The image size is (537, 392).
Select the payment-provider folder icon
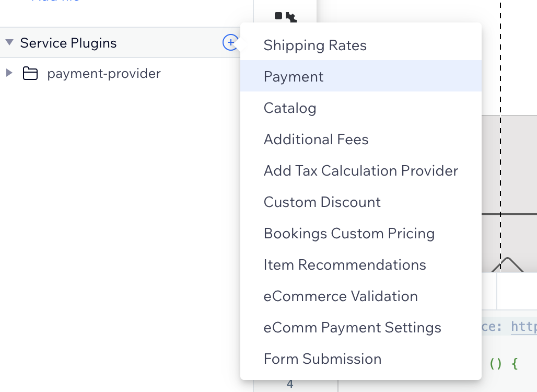[30, 73]
